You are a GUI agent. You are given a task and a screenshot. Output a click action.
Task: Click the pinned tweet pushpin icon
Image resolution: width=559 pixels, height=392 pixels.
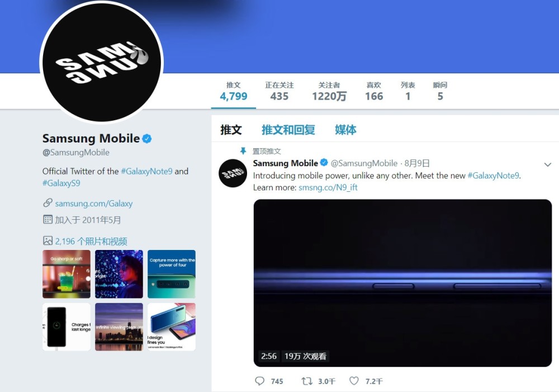[243, 151]
